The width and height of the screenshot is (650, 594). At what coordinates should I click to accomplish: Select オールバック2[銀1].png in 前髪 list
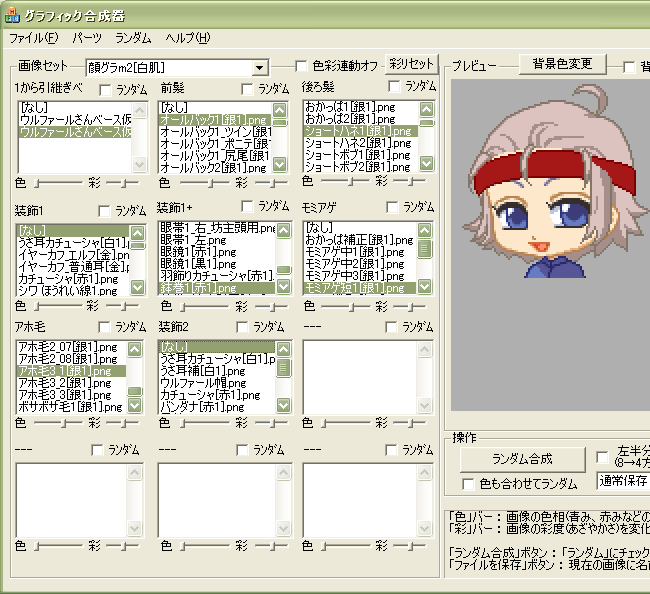(x=216, y=168)
